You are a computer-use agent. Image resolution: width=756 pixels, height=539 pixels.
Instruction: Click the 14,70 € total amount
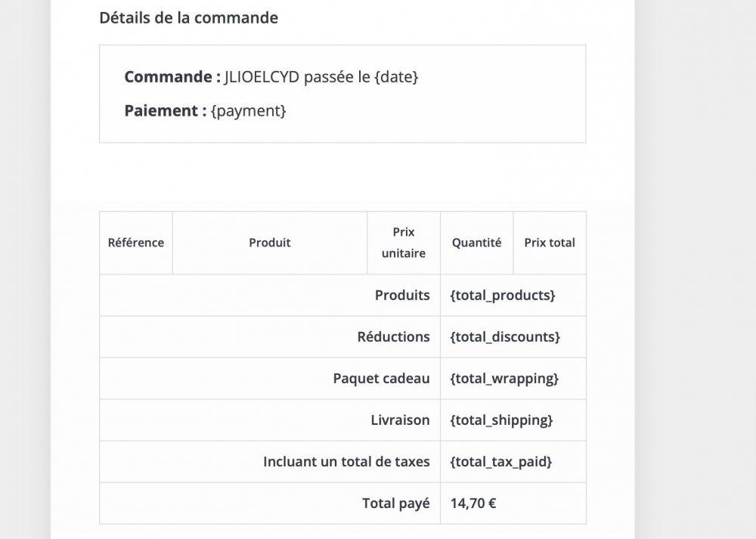[473, 503]
